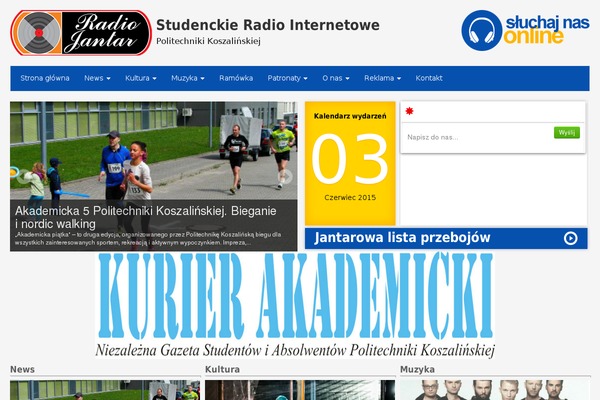Click the 'słuchaj nas online' text
The image size is (600, 400).
pyautogui.click(x=546, y=29)
